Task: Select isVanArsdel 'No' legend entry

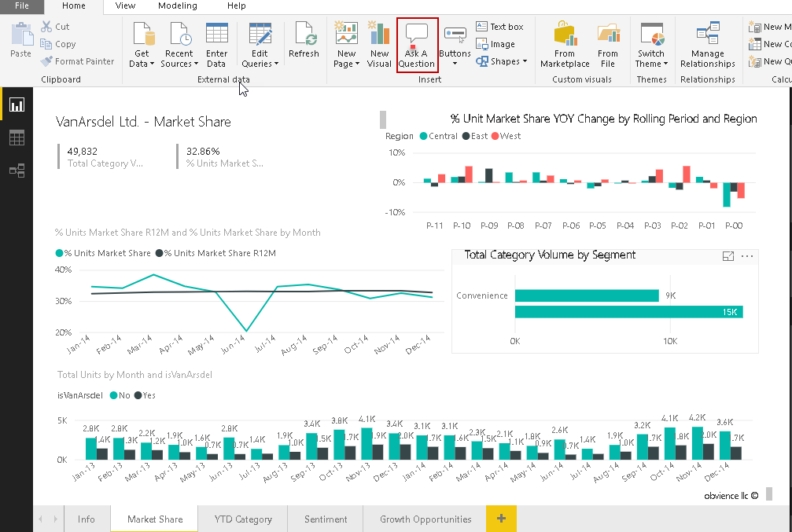Action: [x=120, y=395]
